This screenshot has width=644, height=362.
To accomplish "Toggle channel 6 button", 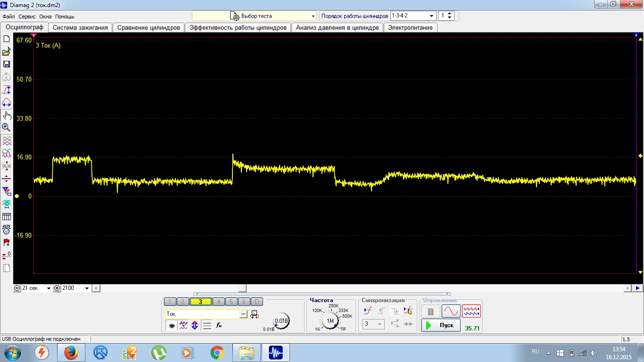I will click(x=243, y=302).
